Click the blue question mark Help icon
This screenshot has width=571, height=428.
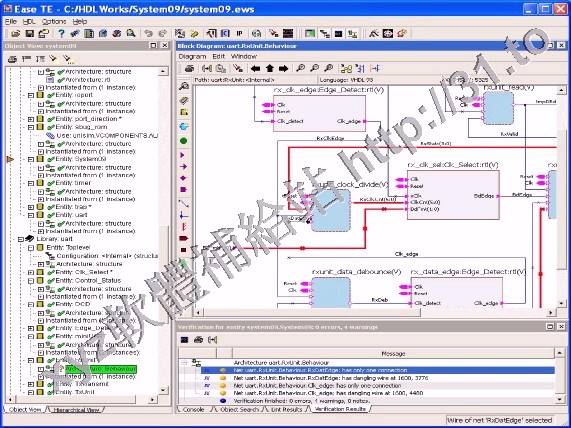(61, 34)
